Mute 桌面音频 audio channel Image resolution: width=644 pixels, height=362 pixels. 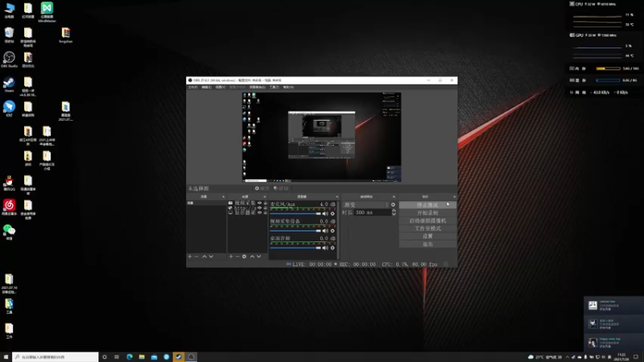(325, 248)
